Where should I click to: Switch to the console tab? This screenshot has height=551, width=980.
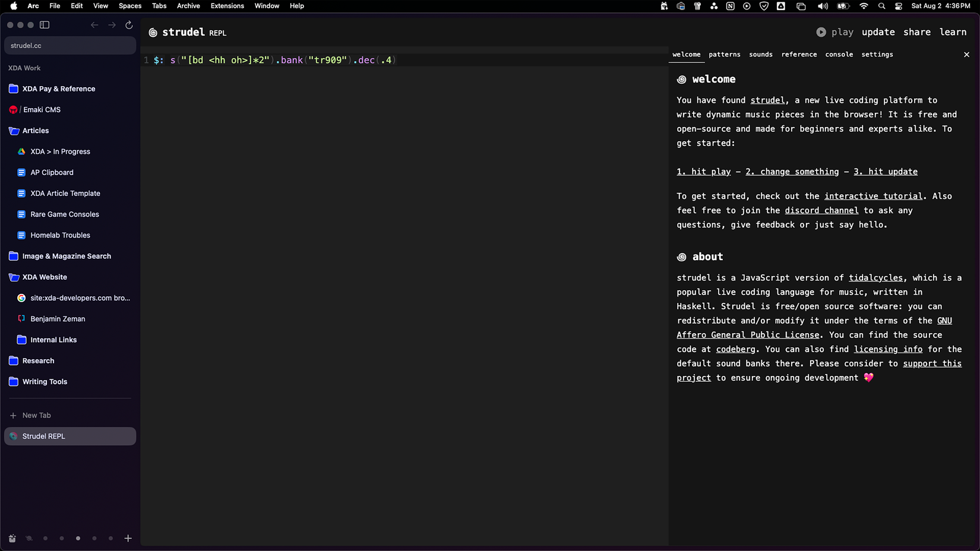[x=839, y=55]
